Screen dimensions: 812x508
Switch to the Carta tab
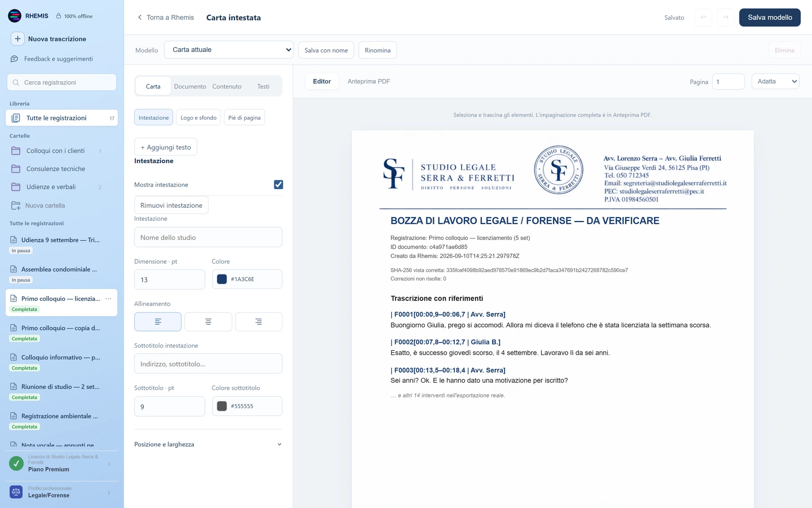point(153,86)
